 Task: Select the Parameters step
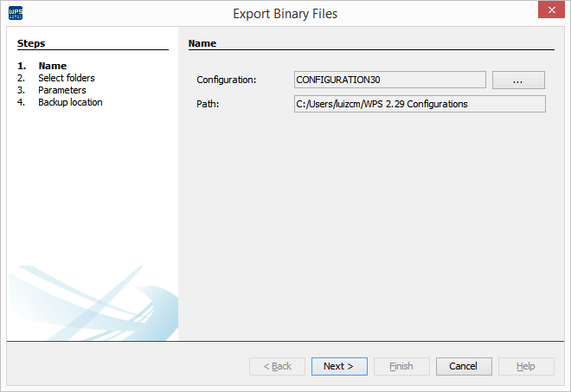point(61,90)
